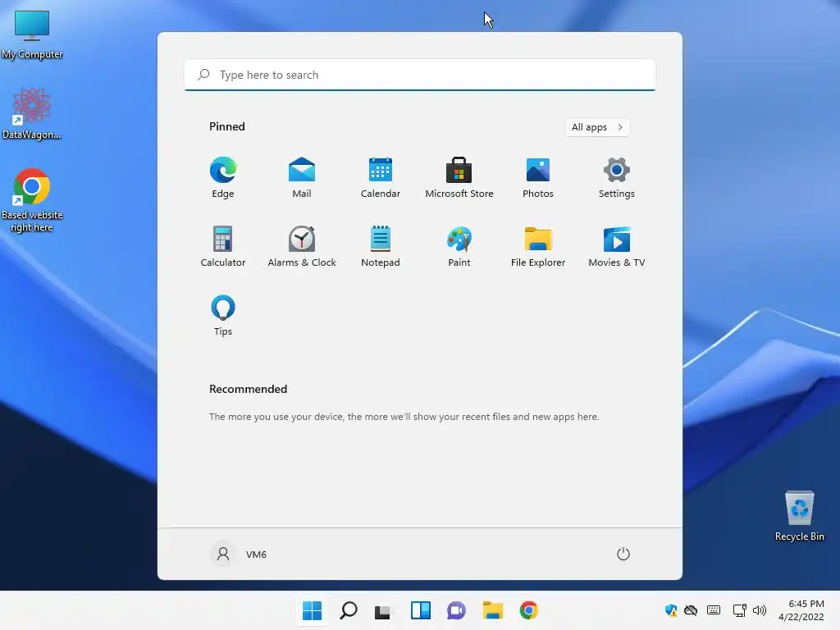Click the Pinned section heading
This screenshot has height=630, width=840.
coord(227,126)
